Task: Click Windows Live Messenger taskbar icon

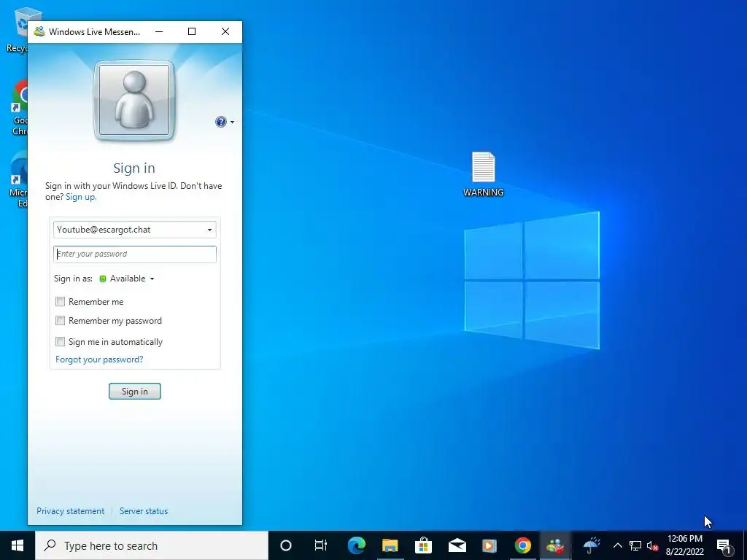Action: [x=555, y=545]
